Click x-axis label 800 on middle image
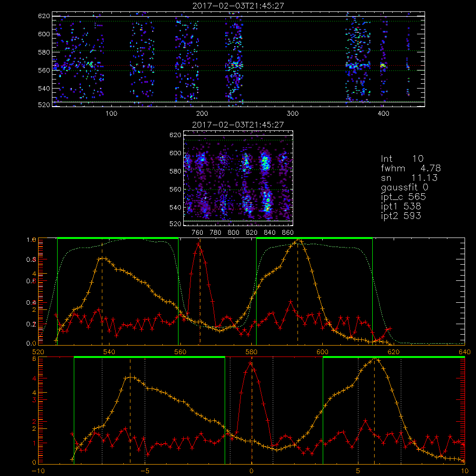The image size is (476, 476). coord(233,233)
